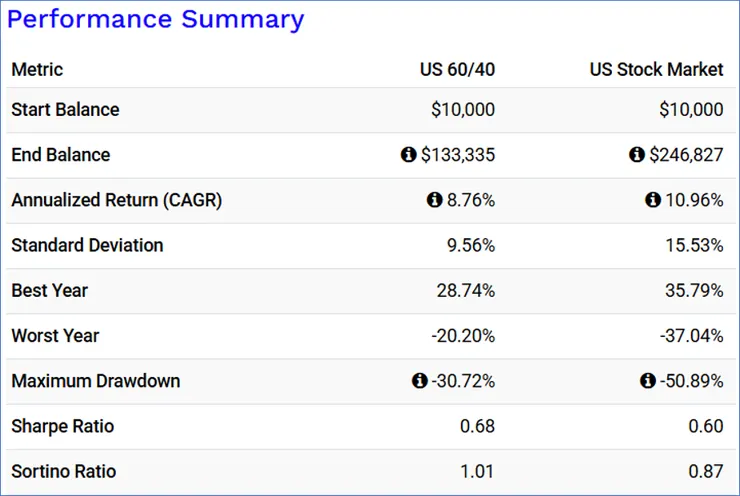Click the Performance Summary heading

(155, 19)
